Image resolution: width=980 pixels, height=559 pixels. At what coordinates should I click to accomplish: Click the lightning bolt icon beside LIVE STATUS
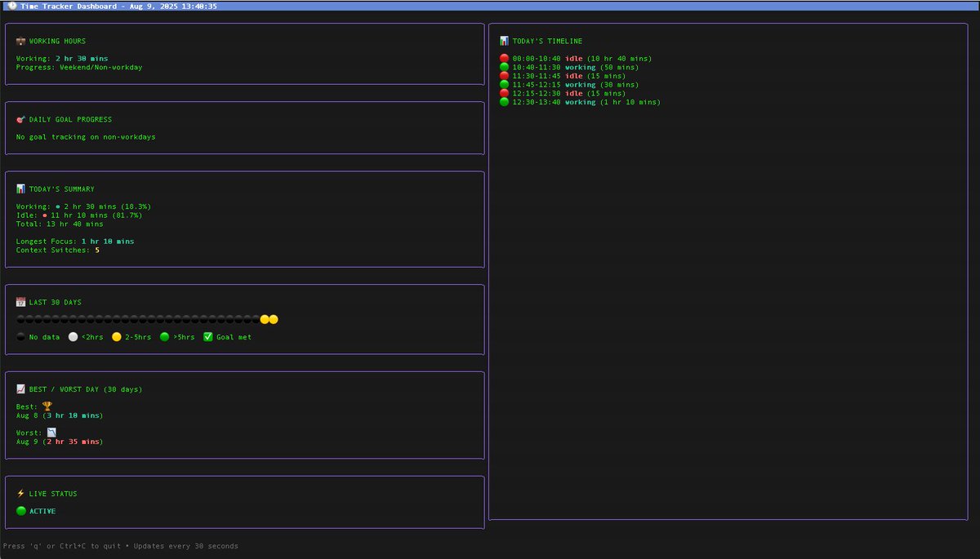(20, 493)
